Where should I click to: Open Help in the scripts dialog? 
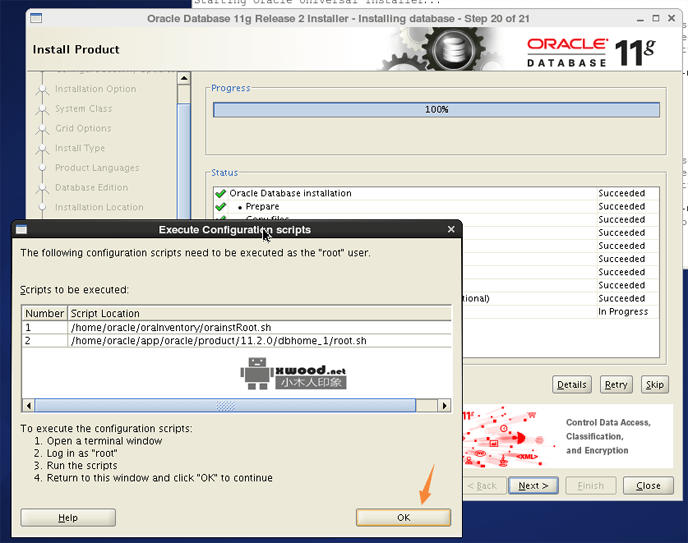[68, 517]
